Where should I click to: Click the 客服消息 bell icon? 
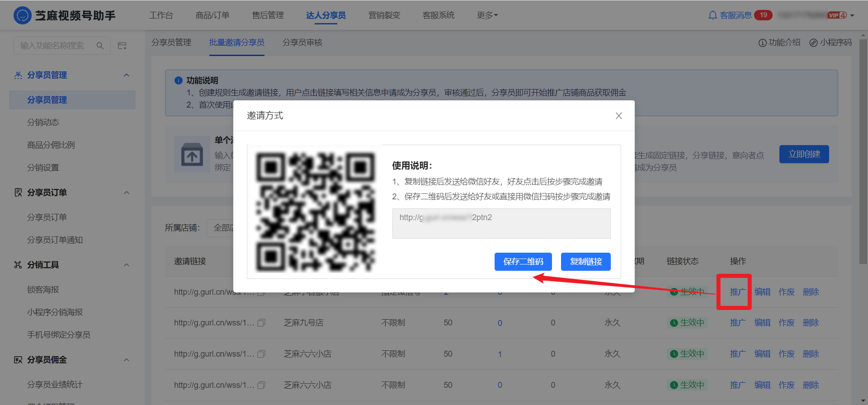coord(712,15)
